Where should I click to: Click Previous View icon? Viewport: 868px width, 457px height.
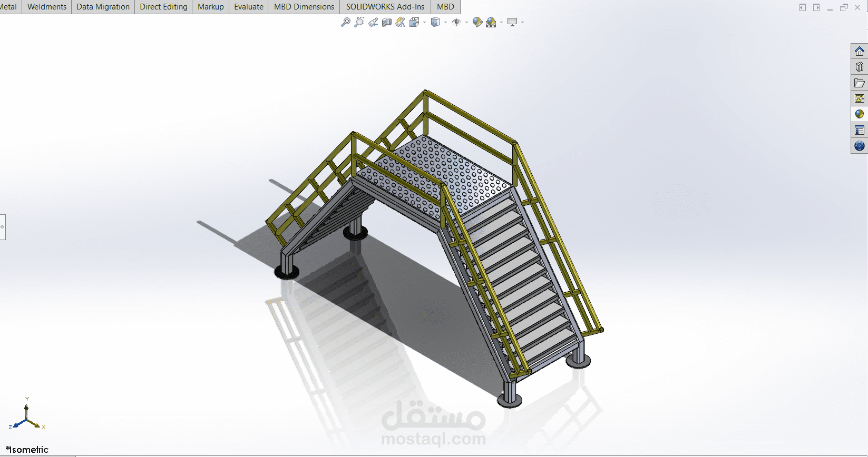pos(373,22)
